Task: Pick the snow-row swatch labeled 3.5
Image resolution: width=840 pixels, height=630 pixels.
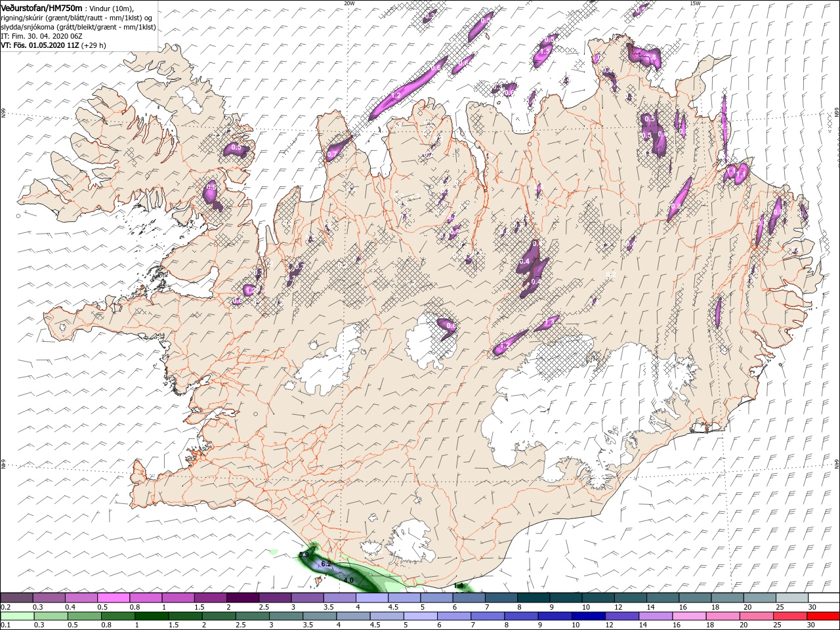Action: 339,597
